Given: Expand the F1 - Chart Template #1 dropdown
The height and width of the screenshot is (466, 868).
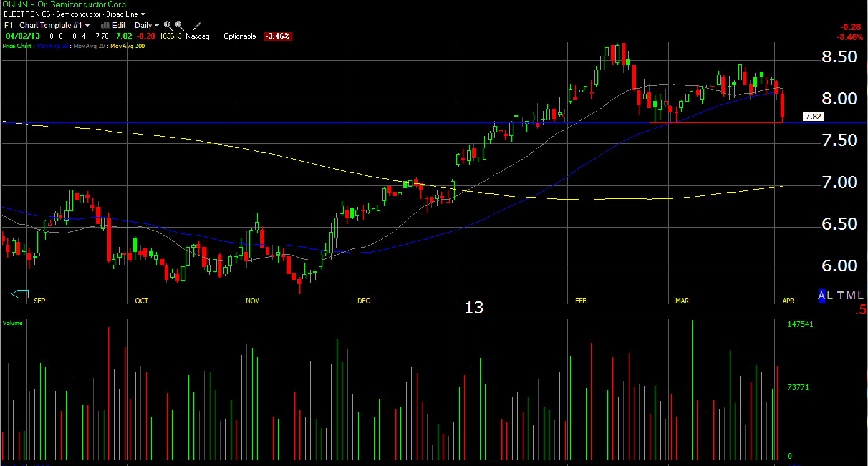Looking at the screenshot, I should [47, 26].
